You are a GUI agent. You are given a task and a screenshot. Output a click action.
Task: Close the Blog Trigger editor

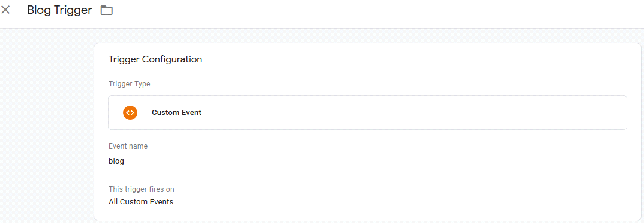coord(5,10)
